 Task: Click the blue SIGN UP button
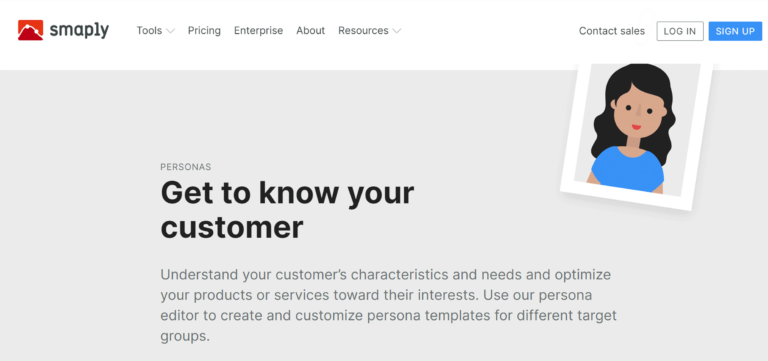[x=735, y=31]
